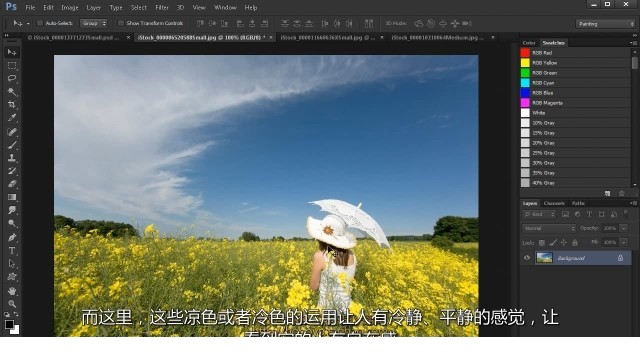
Task: Open the Fill slider arrow
Action: click(624, 242)
